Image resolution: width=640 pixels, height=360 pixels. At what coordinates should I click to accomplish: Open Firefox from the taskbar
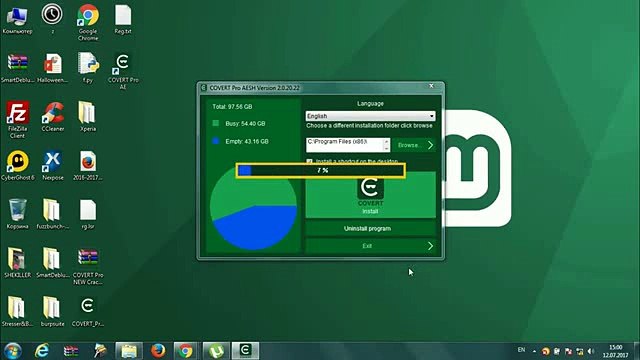(x=158, y=351)
